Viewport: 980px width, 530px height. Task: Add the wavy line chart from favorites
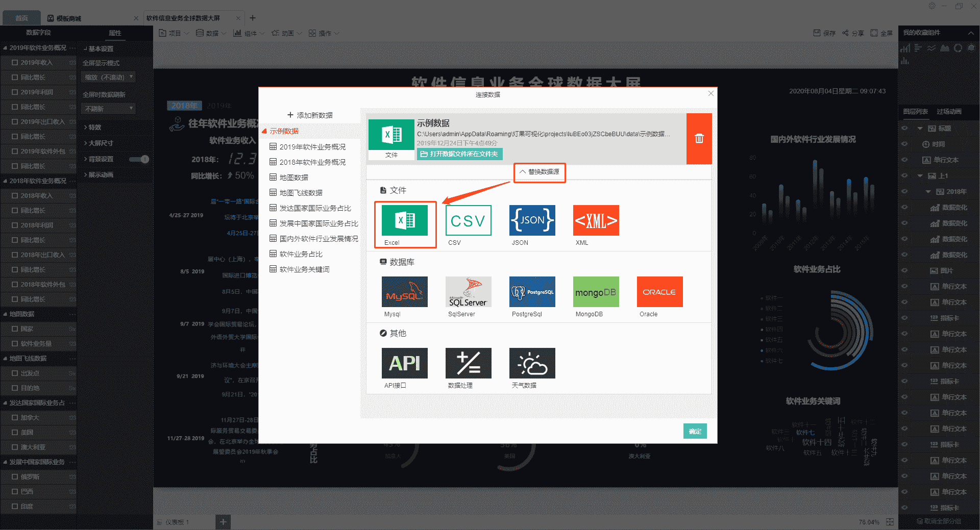(x=932, y=48)
